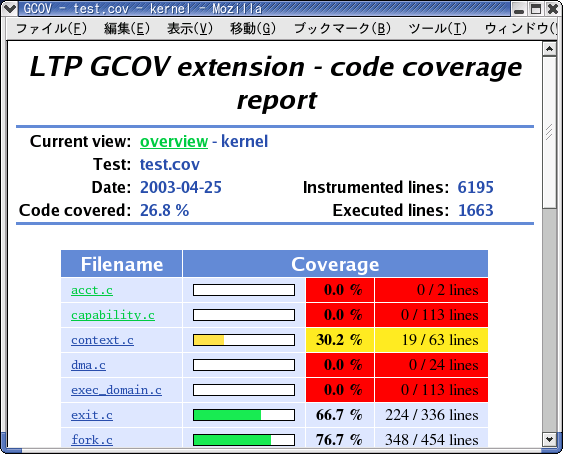Close the Mozilla window
Viewport: 563px width, 454px height.
click(553, 9)
